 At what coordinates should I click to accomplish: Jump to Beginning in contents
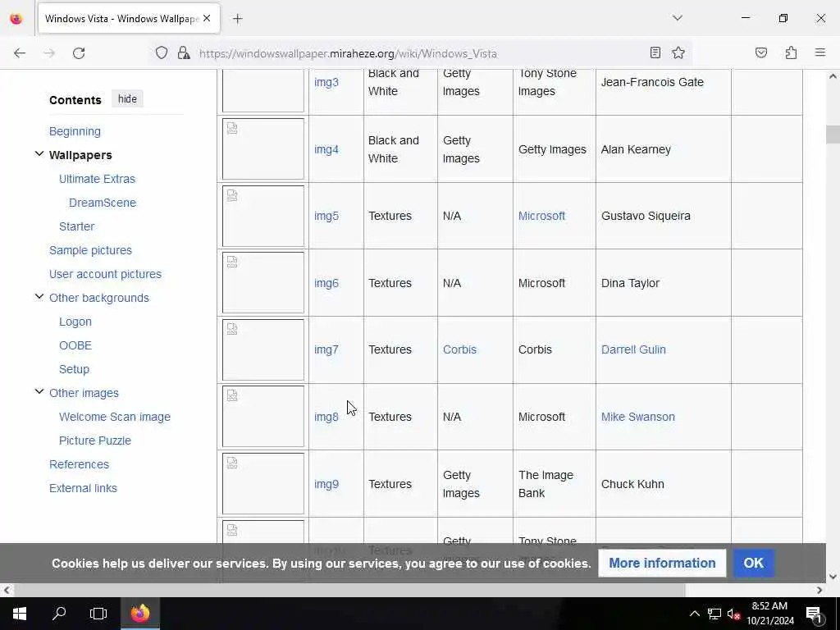(75, 131)
